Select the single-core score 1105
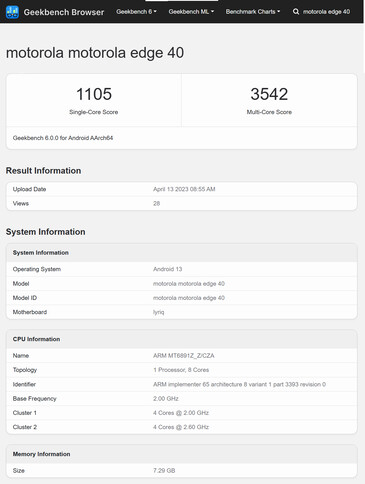The image size is (365, 484). pyautogui.click(x=94, y=94)
